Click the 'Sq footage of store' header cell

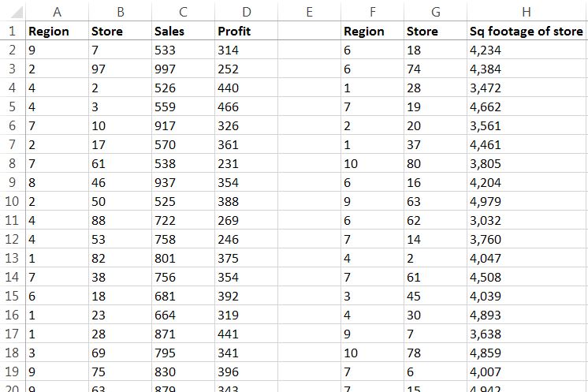(x=526, y=32)
